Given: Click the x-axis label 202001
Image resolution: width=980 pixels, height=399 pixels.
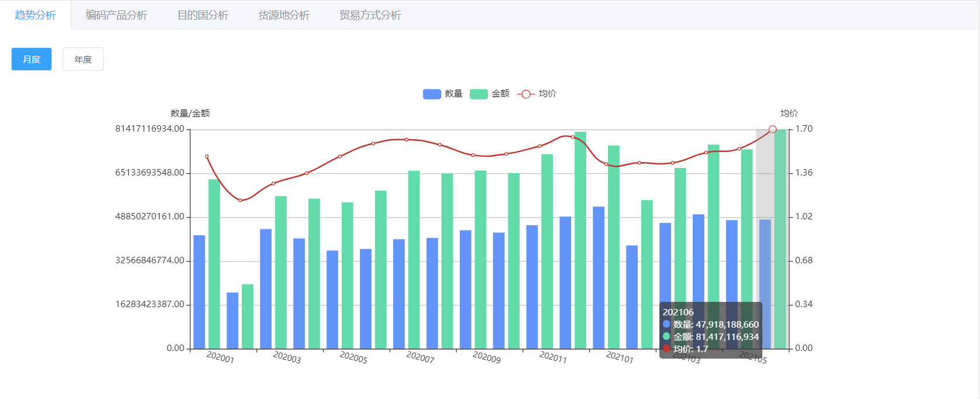Looking at the screenshot, I should pos(221,357).
